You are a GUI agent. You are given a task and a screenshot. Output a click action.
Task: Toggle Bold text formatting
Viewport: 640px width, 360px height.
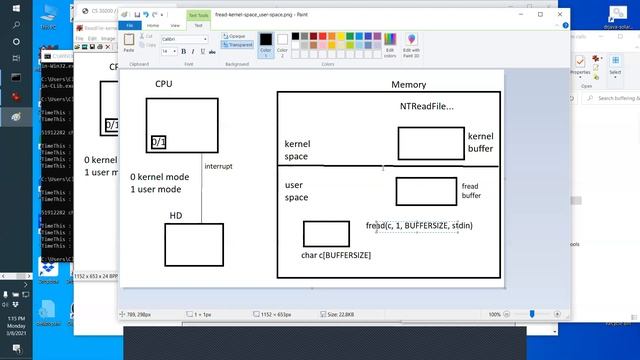tap(183, 51)
